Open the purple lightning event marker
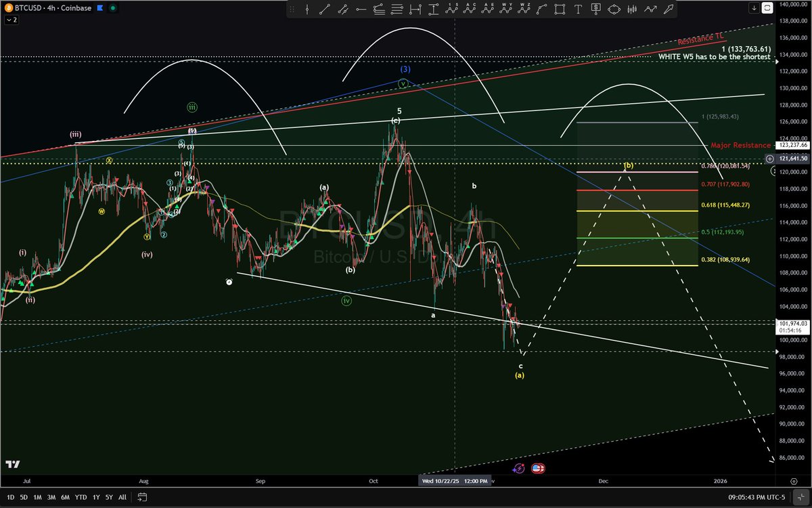Screen dimensions: 812x508 [519, 468]
